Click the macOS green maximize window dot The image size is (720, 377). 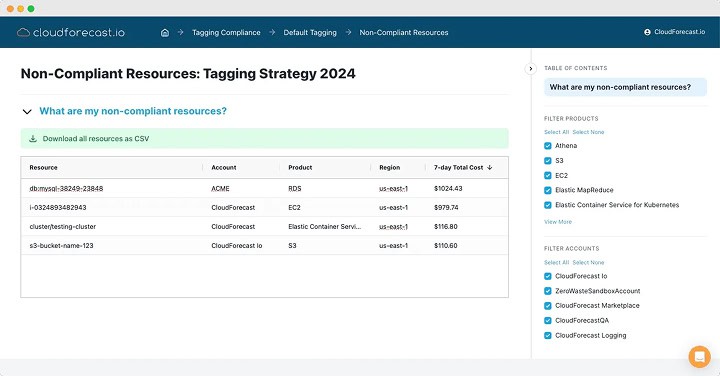coord(31,9)
